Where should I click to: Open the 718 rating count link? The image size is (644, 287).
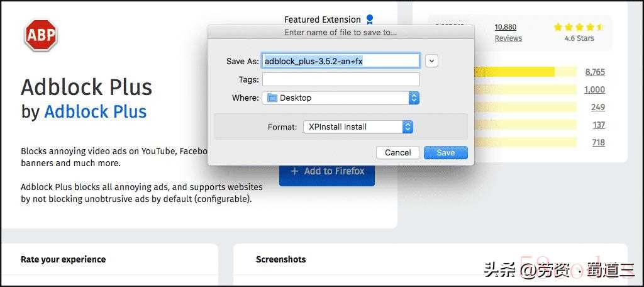[x=598, y=142]
